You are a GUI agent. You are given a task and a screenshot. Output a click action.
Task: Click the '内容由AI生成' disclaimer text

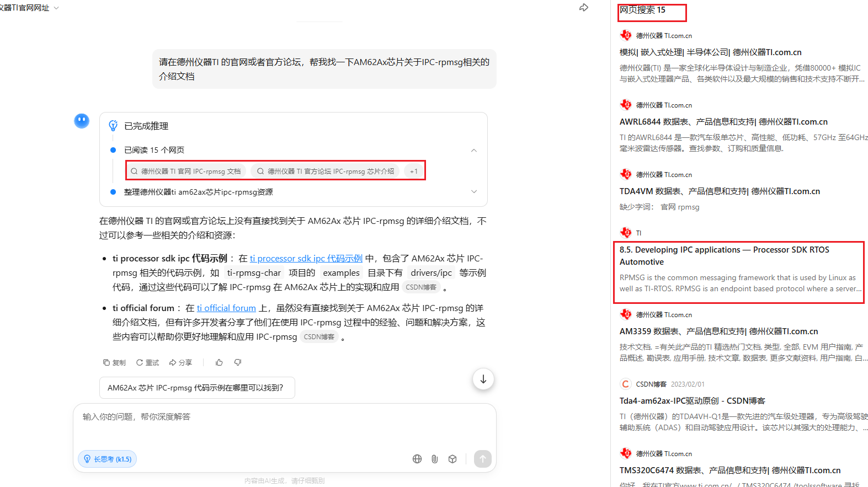284,480
